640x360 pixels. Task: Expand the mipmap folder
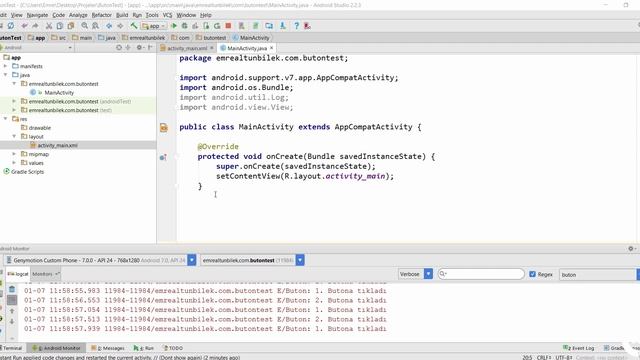[x=14, y=154]
